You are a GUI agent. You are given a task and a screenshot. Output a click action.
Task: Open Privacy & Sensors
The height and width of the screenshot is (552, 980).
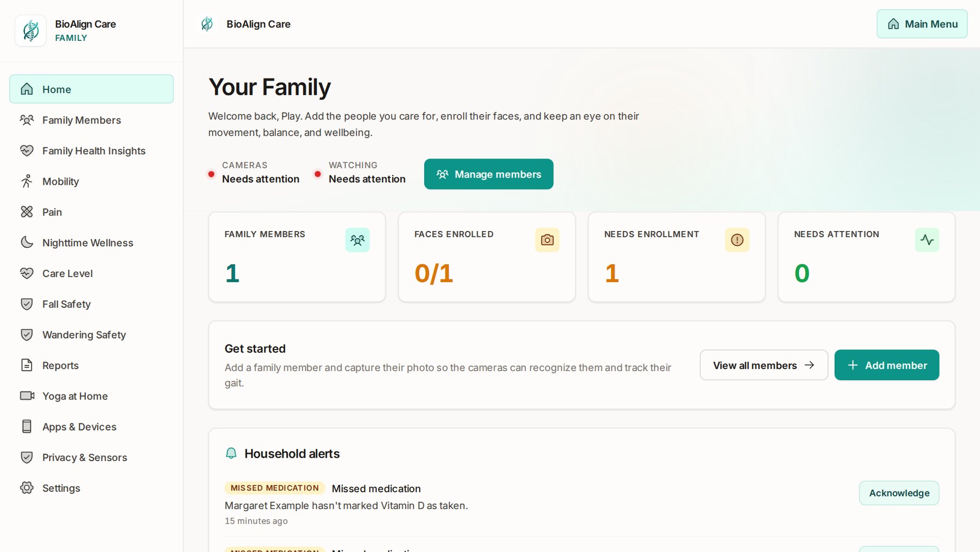click(91, 457)
